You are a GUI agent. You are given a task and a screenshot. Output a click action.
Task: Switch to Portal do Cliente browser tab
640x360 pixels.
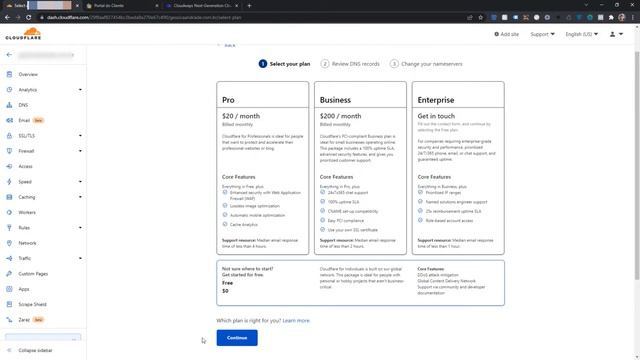pos(121,6)
